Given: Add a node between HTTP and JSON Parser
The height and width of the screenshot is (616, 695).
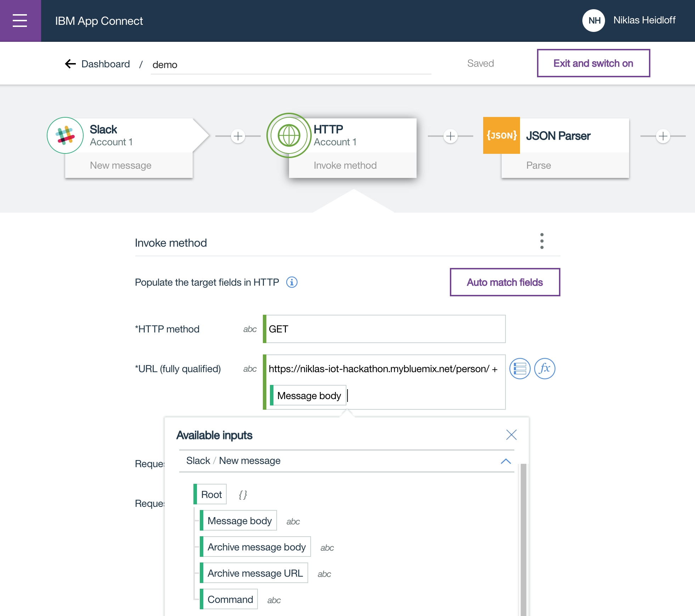Looking at the screenshot, I should [x=451, y=136].
